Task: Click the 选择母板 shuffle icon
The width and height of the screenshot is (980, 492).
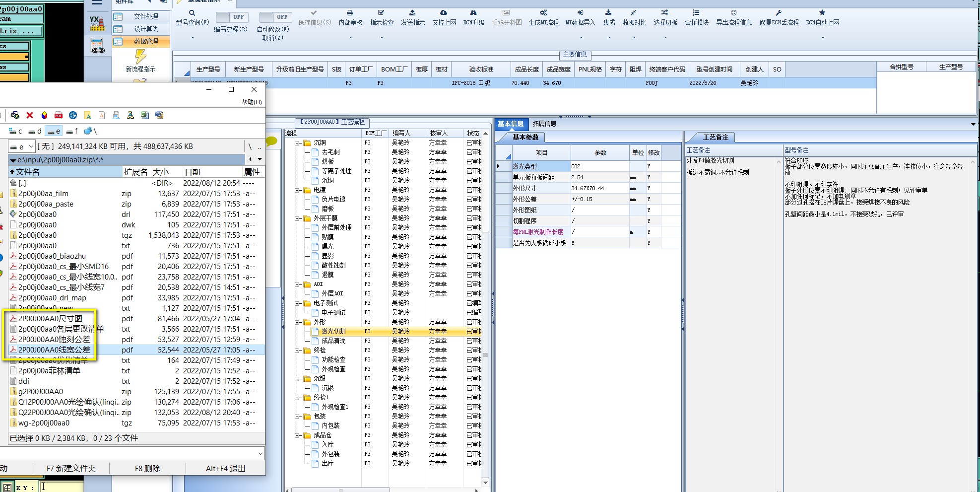Action: (665, 13)
